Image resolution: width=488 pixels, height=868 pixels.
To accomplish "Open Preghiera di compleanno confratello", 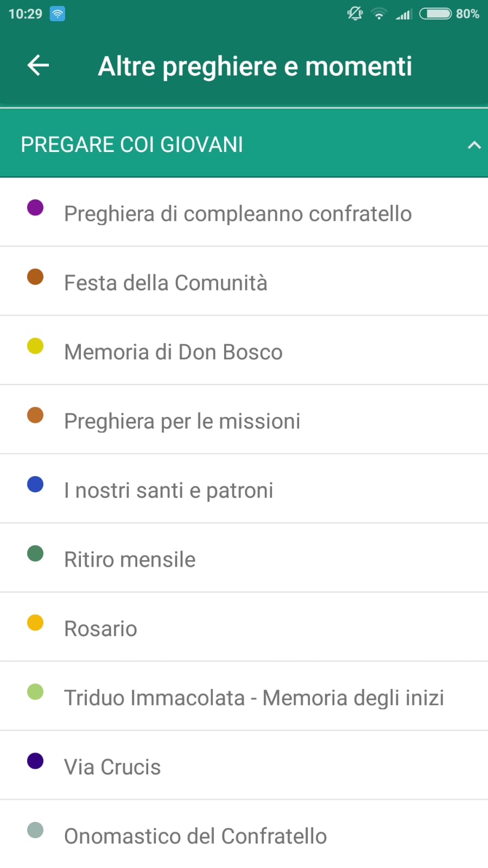I will click(238, 213).
